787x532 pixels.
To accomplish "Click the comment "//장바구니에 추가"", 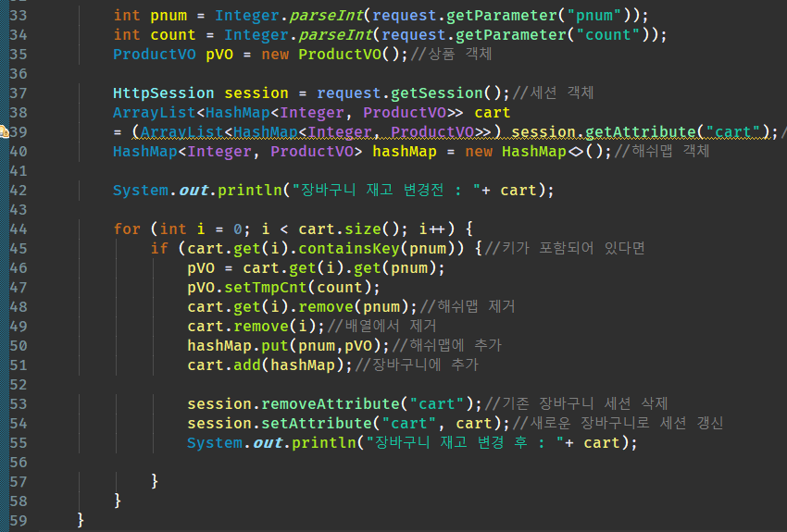I will click(x=417, y=365).
